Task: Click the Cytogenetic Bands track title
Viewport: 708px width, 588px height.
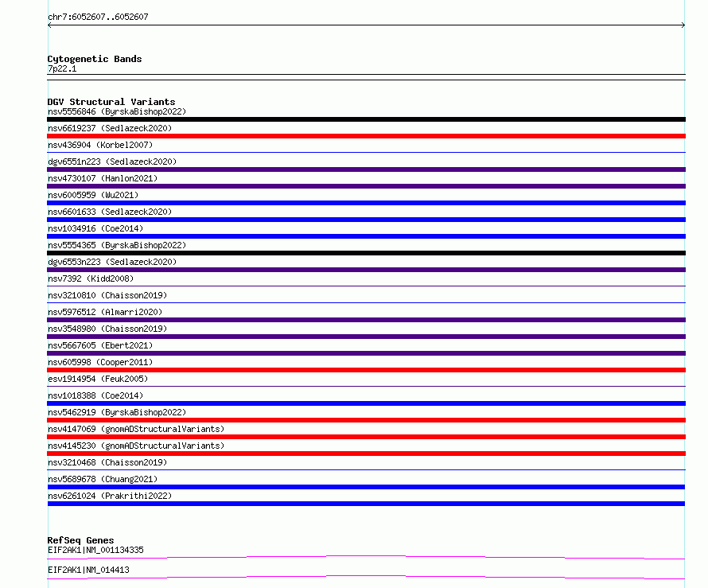Action: click(95, 59)
